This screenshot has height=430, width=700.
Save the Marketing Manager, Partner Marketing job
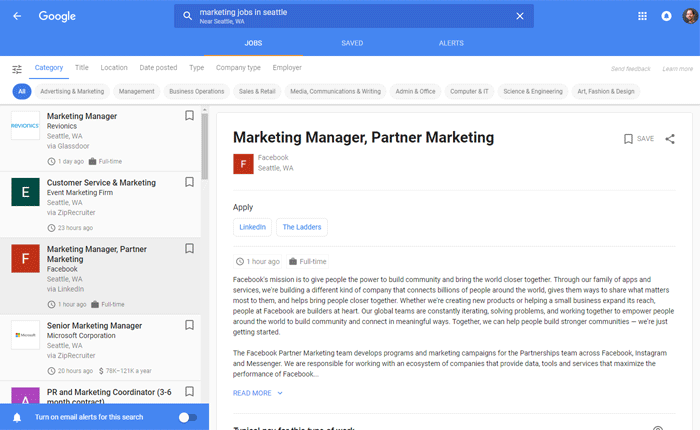638,139
